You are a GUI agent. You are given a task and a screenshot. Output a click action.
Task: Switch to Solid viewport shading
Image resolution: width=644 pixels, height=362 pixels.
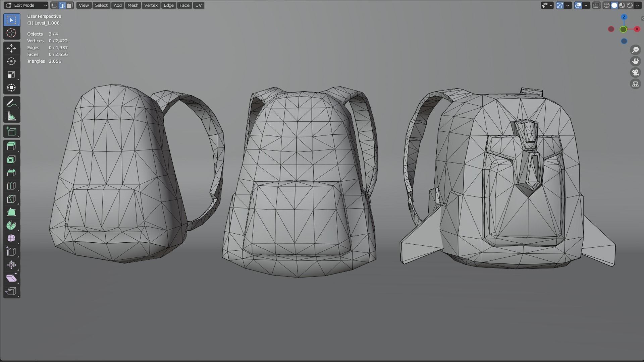pos(614,5)
